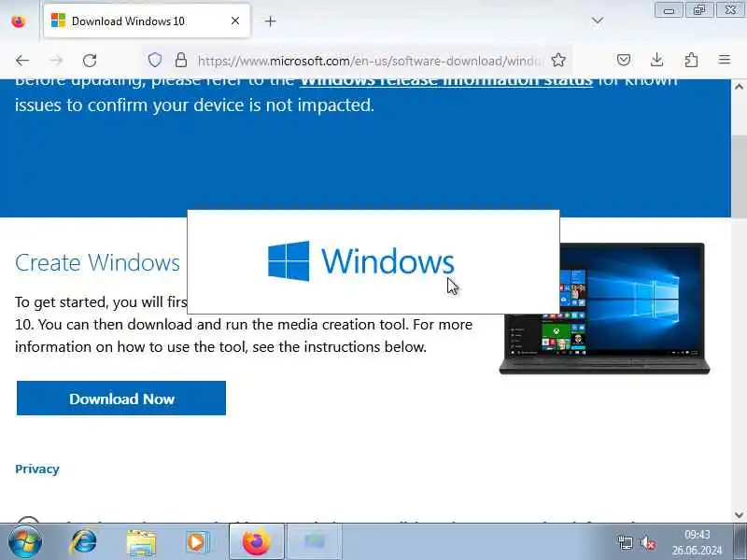Minimize the Firefox window
747x560 pixels.
669,10
